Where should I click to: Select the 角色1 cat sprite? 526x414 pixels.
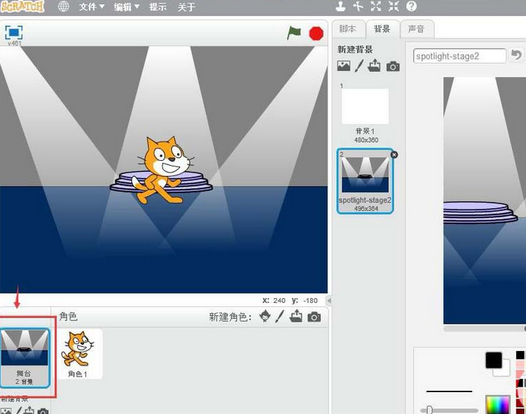pos(80,354)
